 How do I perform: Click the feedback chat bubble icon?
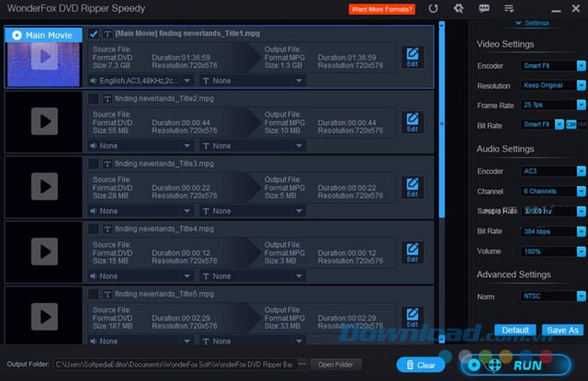484,9
